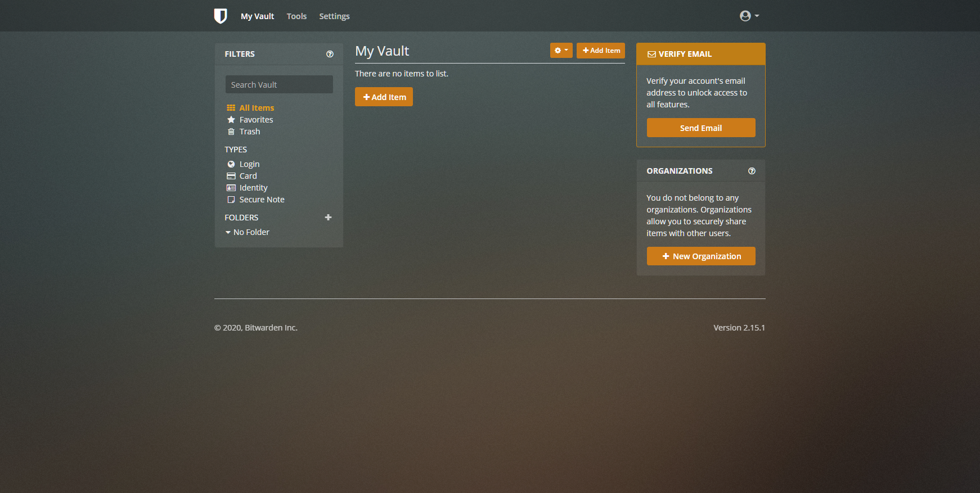Viewport: 980px width, 493px height.
Task: Open the Organizations help icon
Action: [752, 171]
